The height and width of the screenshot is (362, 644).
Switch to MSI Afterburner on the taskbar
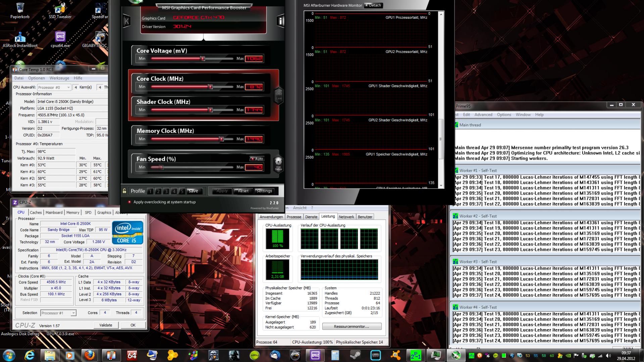click(456, 355)
